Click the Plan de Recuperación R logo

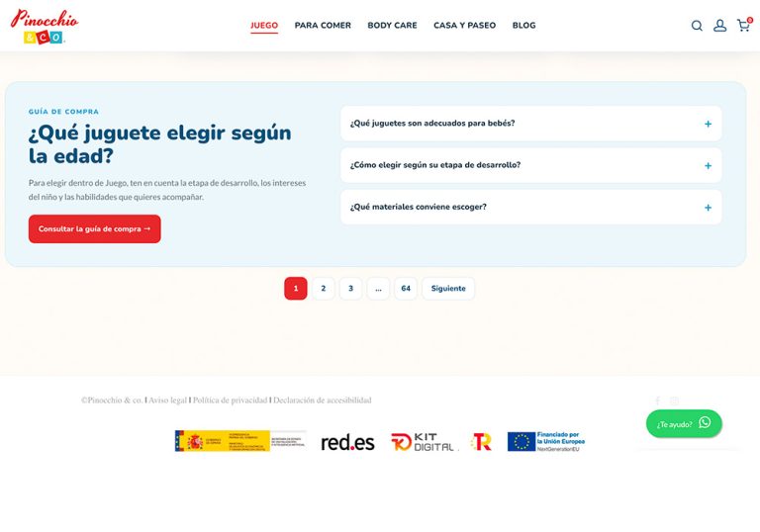pyautogui.click(x=481, y=442)
